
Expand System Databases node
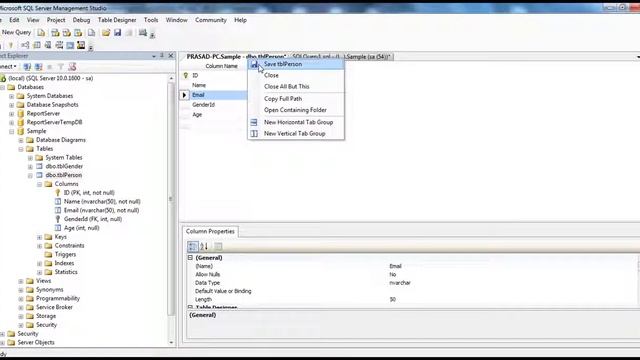11,96
